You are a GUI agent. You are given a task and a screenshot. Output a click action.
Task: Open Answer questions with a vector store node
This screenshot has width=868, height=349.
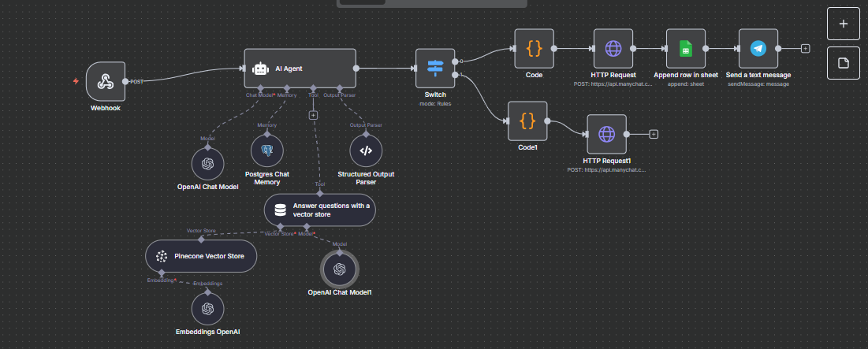click(320, 210)
